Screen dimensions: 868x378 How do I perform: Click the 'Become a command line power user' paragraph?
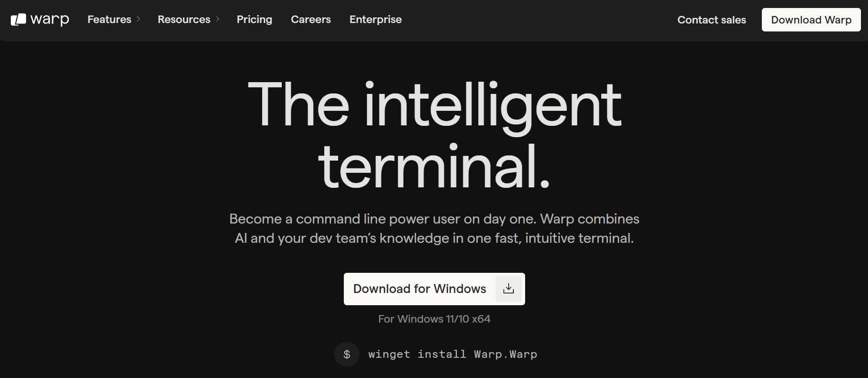pyautogui.click(x=434, y=228)
